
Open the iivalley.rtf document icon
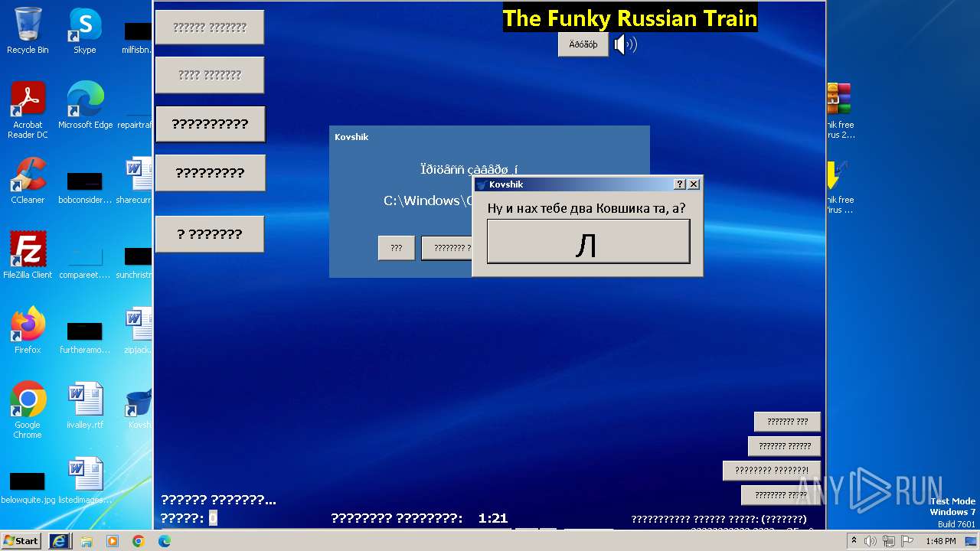(x=85, y=406)
